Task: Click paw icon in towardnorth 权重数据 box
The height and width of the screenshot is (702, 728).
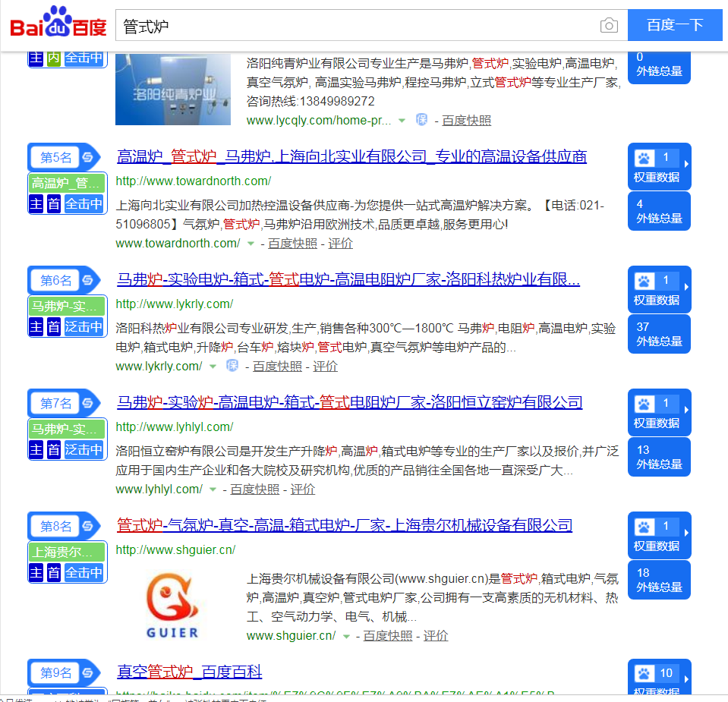Action: tap(644, 159)
